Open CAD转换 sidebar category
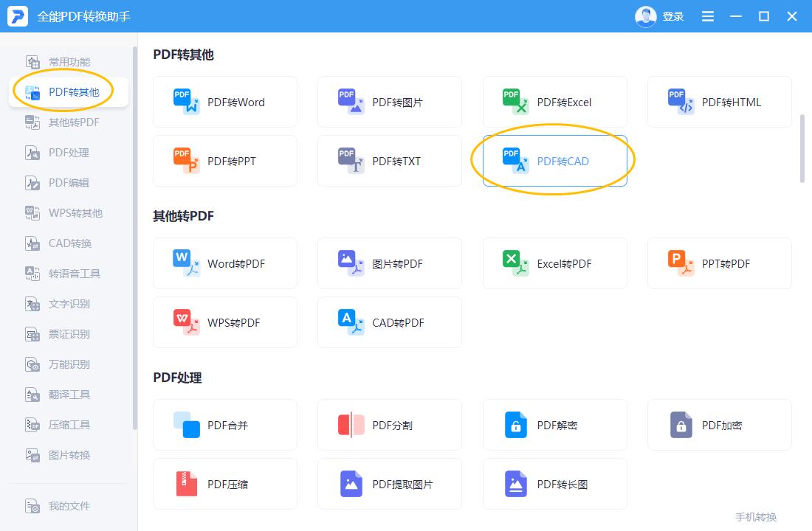 tap(69, 243)
